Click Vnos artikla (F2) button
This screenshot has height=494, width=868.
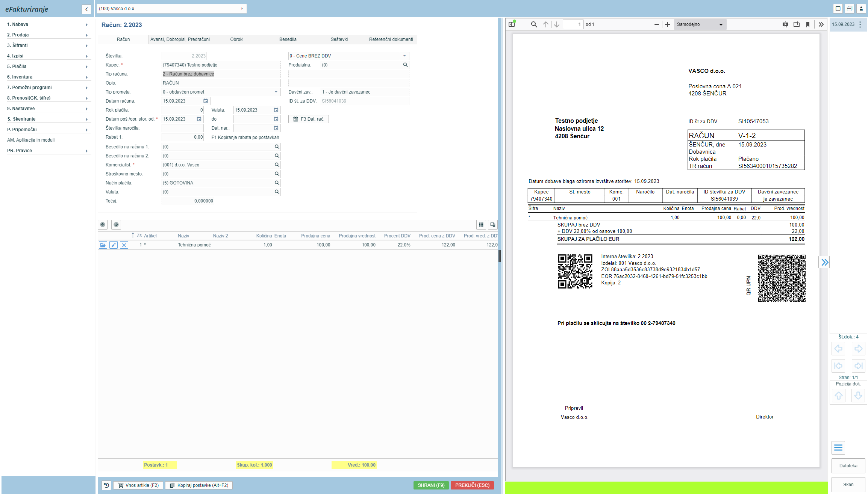point(138,485)
